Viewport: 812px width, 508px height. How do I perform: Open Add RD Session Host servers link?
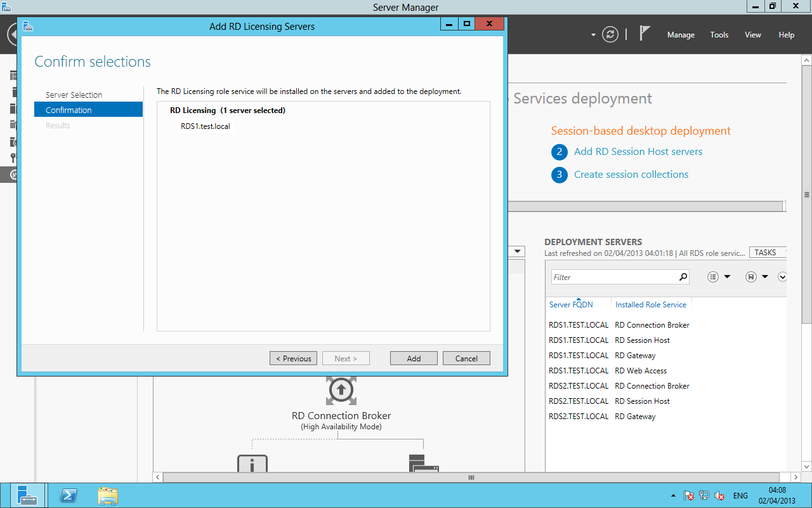pyautogui.click(x=638, y=151)
